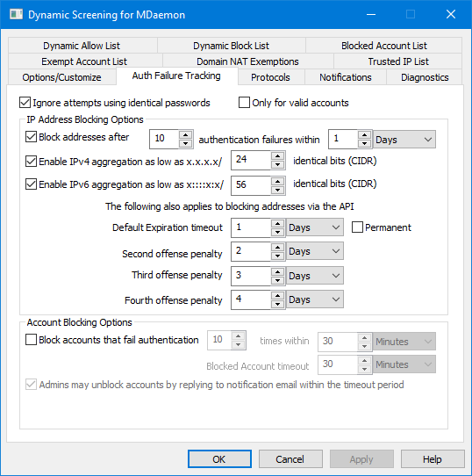Increase the Third offense penalty value

click(x=277, y=271)
